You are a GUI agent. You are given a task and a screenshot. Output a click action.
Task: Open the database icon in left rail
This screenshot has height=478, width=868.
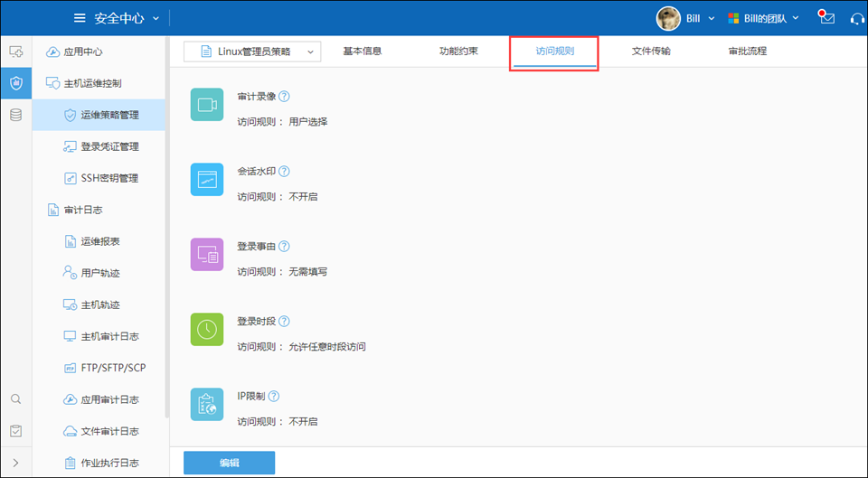pyautogui.click(x=16, y=115)
